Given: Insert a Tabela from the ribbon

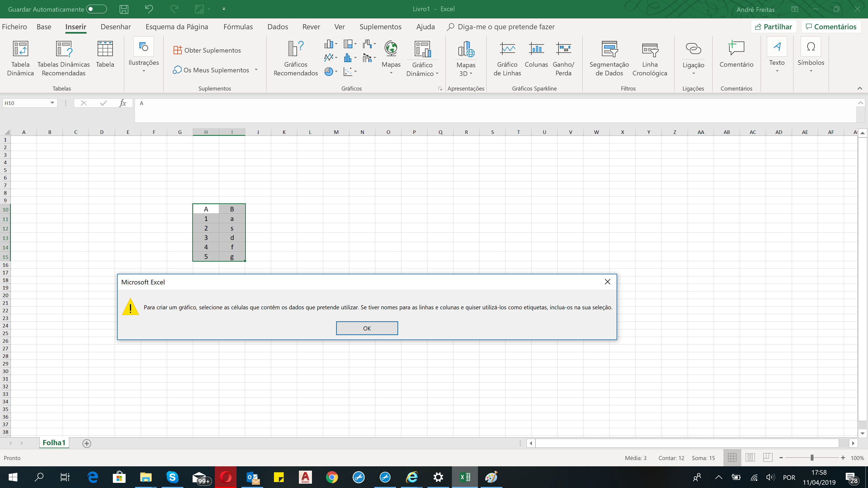Looking at the screenshot, I should 105,54.
